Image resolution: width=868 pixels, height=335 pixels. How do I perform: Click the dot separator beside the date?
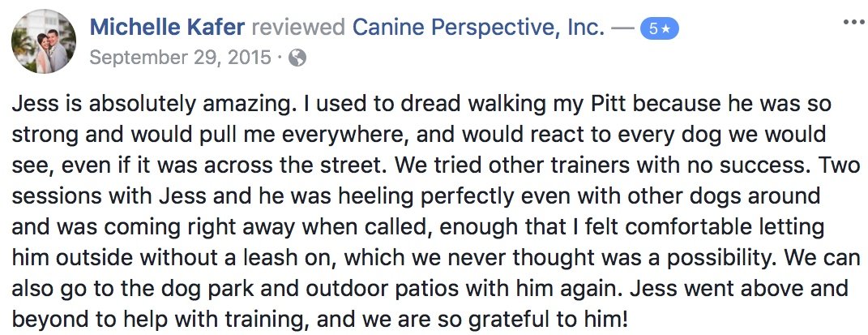280,58
